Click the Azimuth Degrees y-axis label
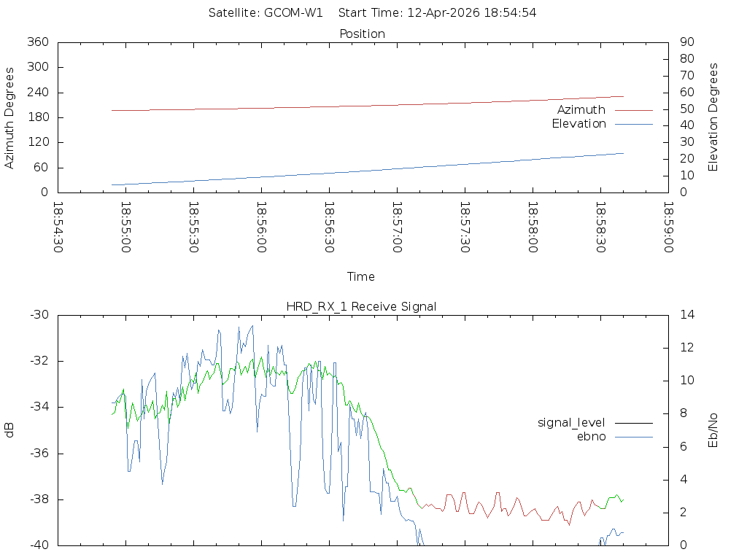This screenshot has width=747, height=560. [9, 117]
